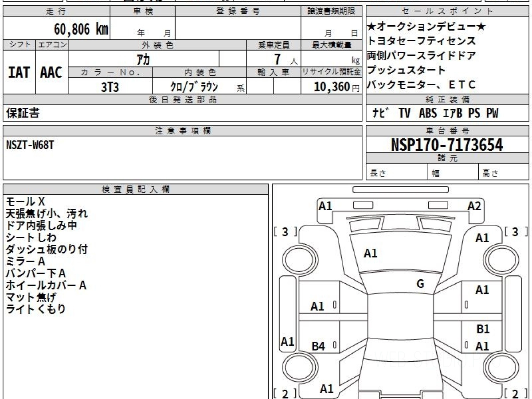Click the 車検 header cell
The width and height of the screenshot is (532, 399).
143,11
